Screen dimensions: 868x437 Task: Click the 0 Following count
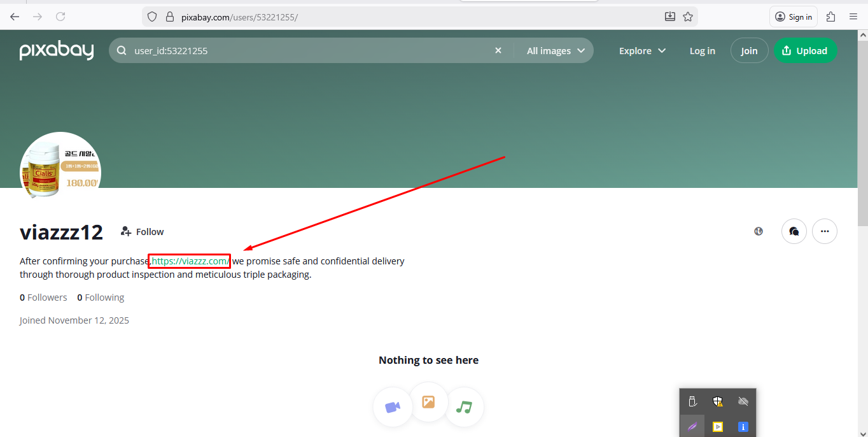point(101,297)
